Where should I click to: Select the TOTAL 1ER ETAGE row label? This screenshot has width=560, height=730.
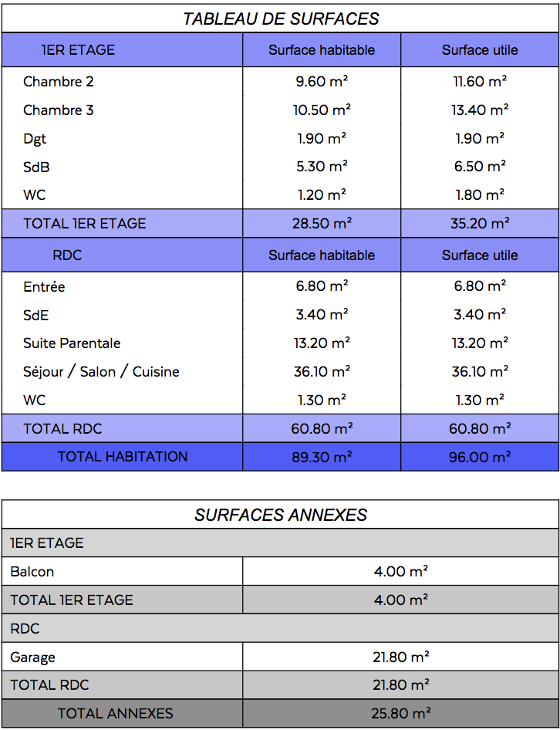[85, 224]
